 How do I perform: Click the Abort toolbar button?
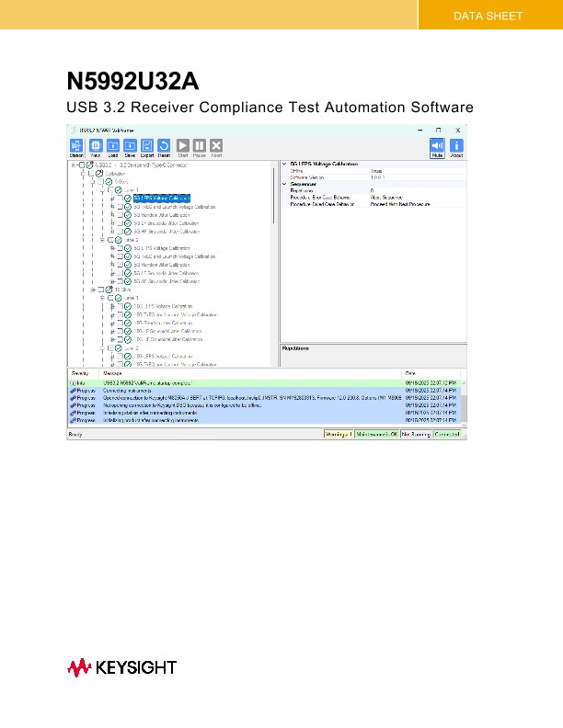(x=216, y=148)
